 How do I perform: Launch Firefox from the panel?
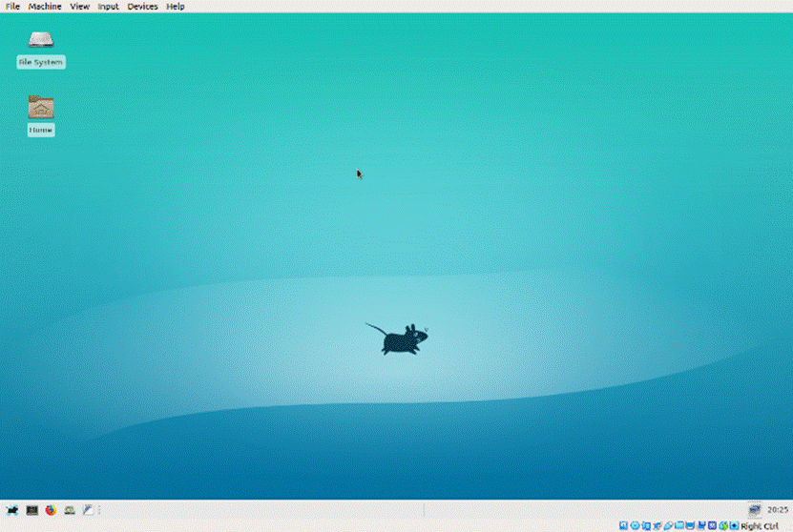pos(51,510)
